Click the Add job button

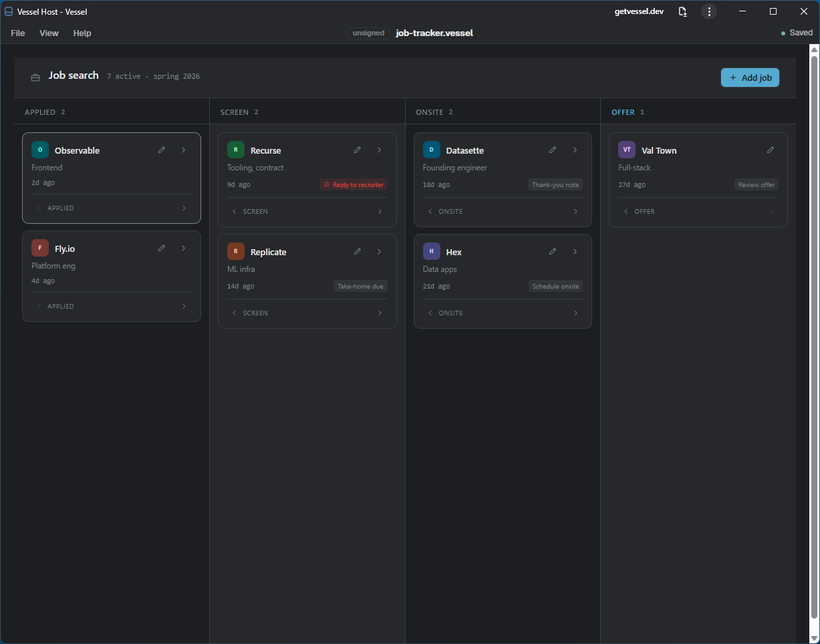tap(750, 77)
